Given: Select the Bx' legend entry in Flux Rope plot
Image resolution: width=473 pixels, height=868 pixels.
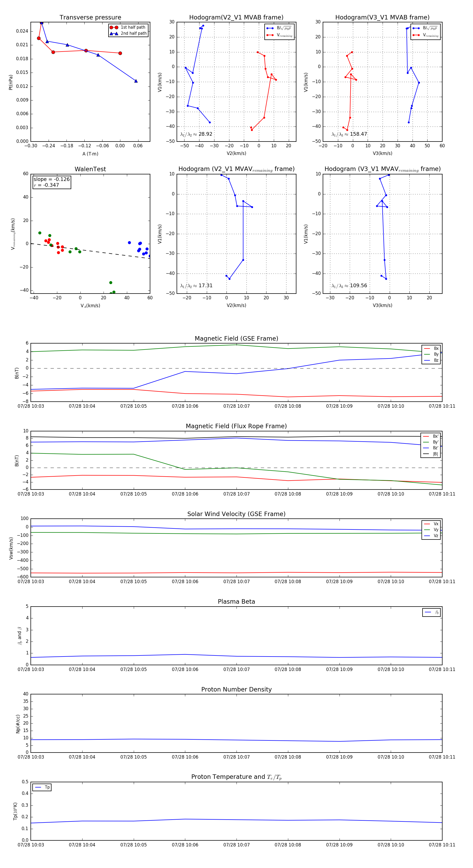Looking at the screenshot, I should tap(431, 436).
